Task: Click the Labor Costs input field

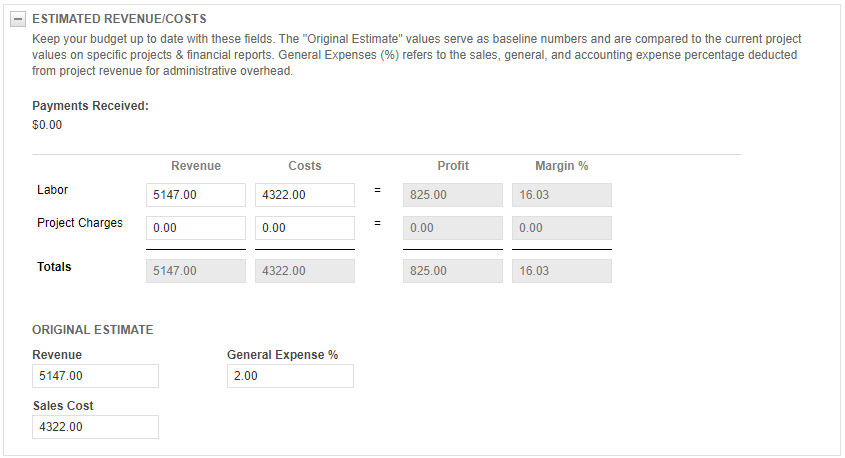Action: pyautogui.click(x=304, y=195)
